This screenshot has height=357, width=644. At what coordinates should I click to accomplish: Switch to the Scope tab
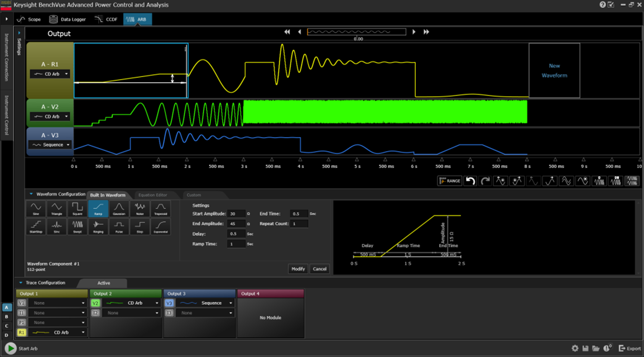click(29, 19)
